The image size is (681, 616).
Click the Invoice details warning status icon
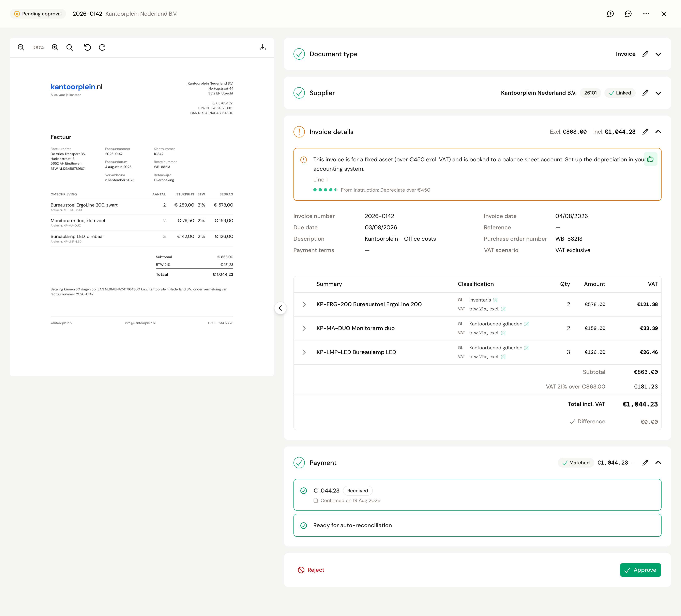(299, 132)
